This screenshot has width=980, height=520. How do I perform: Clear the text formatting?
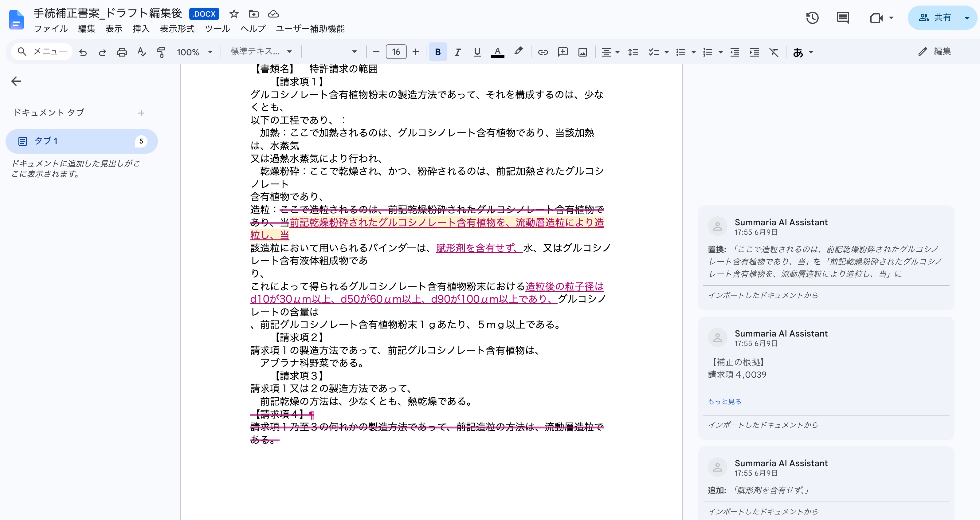tap(774, 52)
